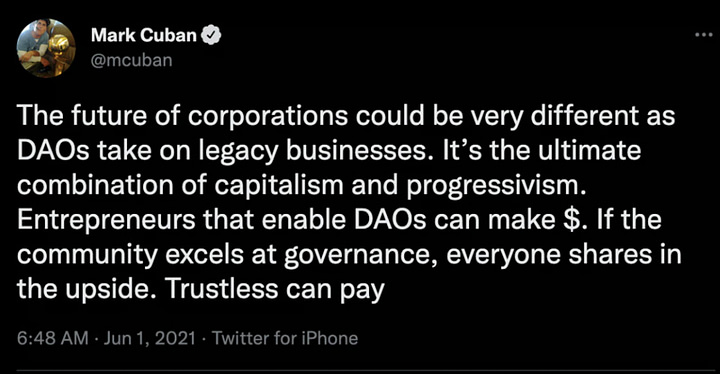The width and height of the screenshot is (720, 374).
Task: Open the tweet's three-dot more options menu
Action: [x=703, y=35]
